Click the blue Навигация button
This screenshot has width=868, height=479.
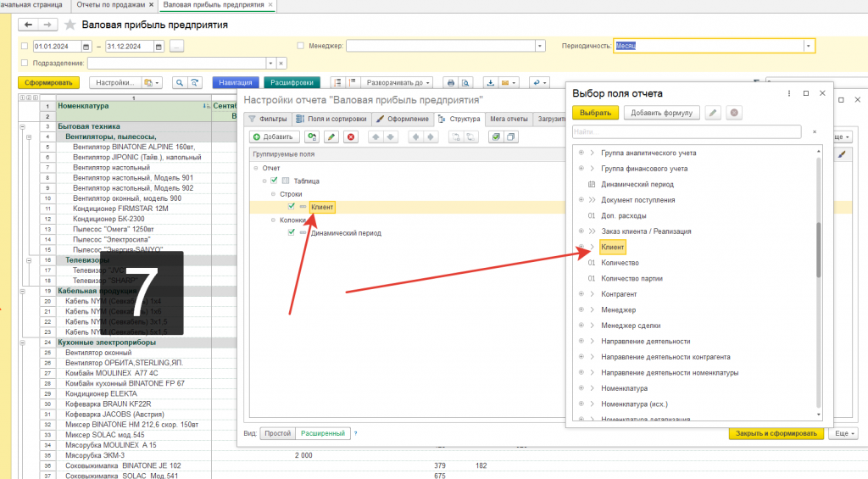pyautogui.click(x=236, y=82)
